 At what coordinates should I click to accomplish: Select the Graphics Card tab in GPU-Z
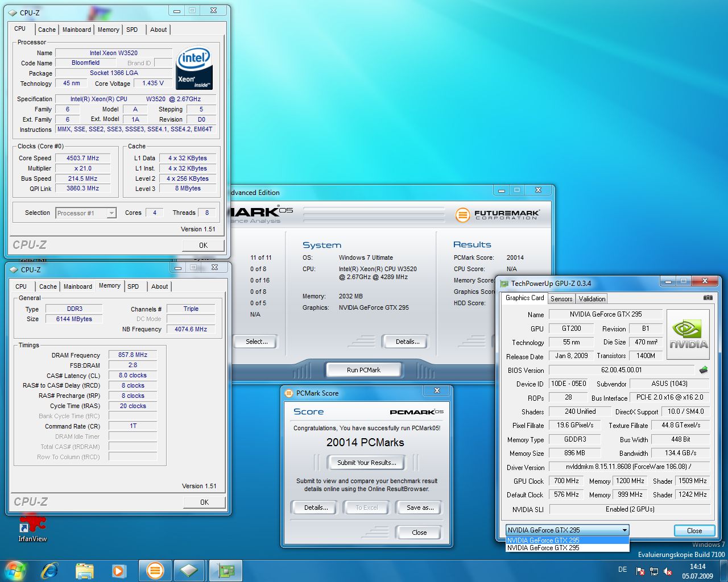525,298
